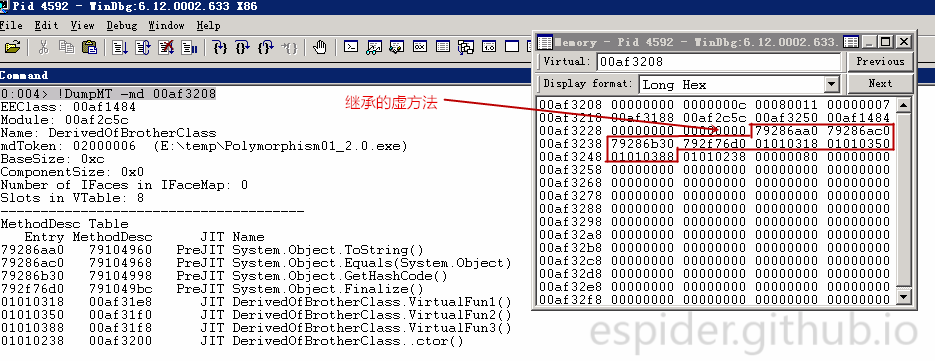Open the Watch window toolbar icon
Image resolution: width=935 pixels, height=361 pixels.
pyautogui.click(x=374, y=47)
